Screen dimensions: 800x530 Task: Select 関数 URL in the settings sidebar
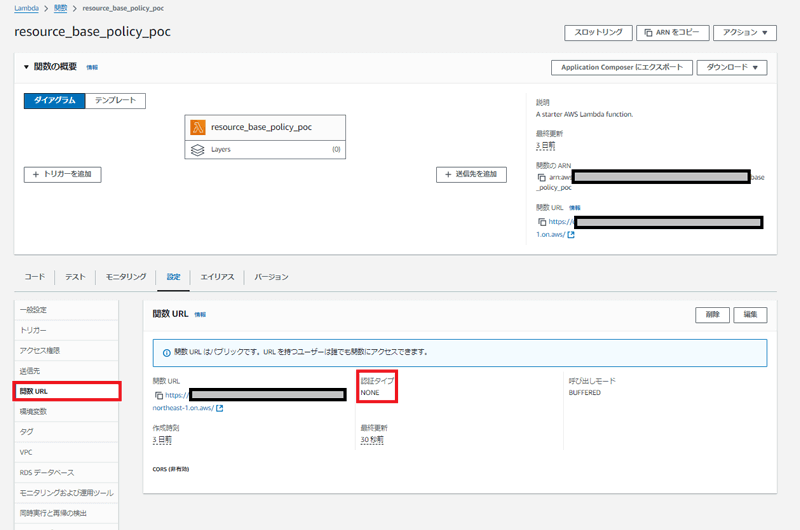[66, 391]
